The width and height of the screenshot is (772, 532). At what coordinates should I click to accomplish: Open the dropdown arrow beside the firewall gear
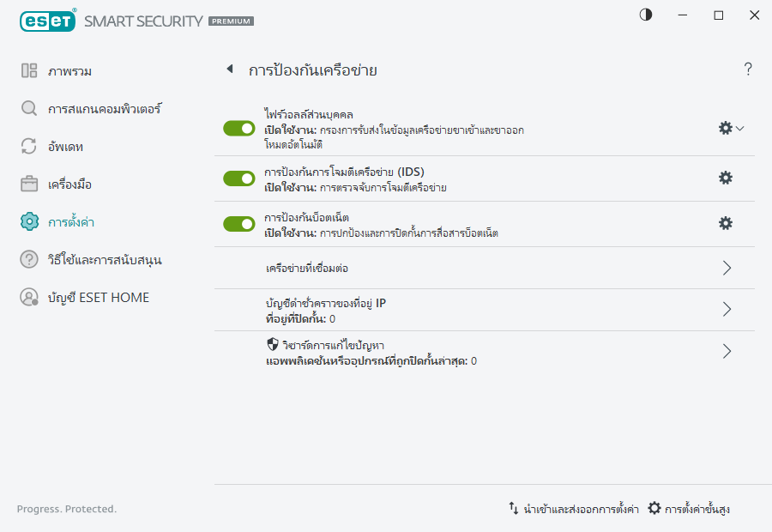coord(739,128)
